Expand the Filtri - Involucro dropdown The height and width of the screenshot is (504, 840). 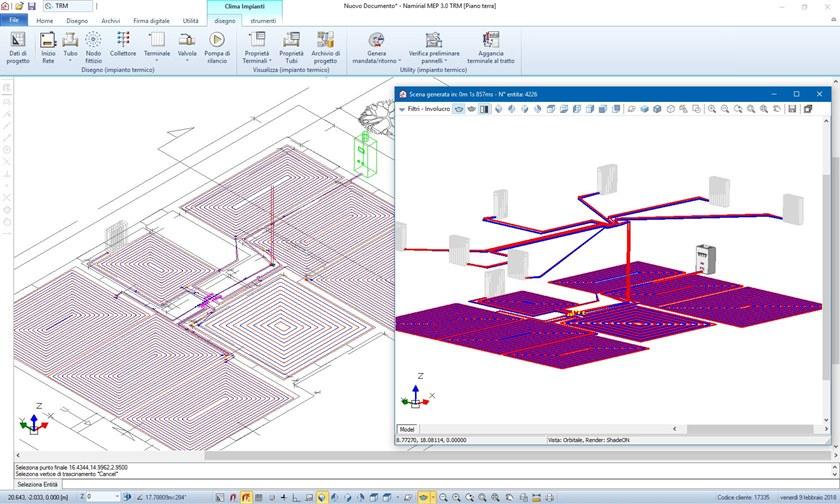pos(403,109)
